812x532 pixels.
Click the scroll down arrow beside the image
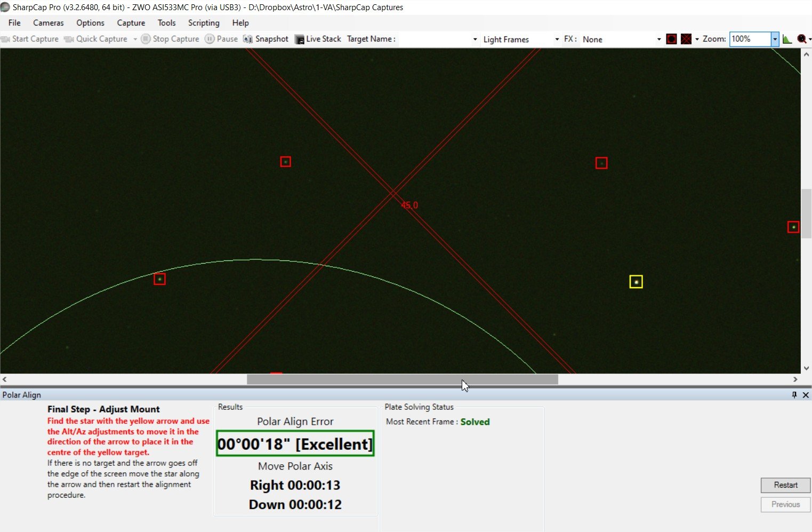(807, 368)
